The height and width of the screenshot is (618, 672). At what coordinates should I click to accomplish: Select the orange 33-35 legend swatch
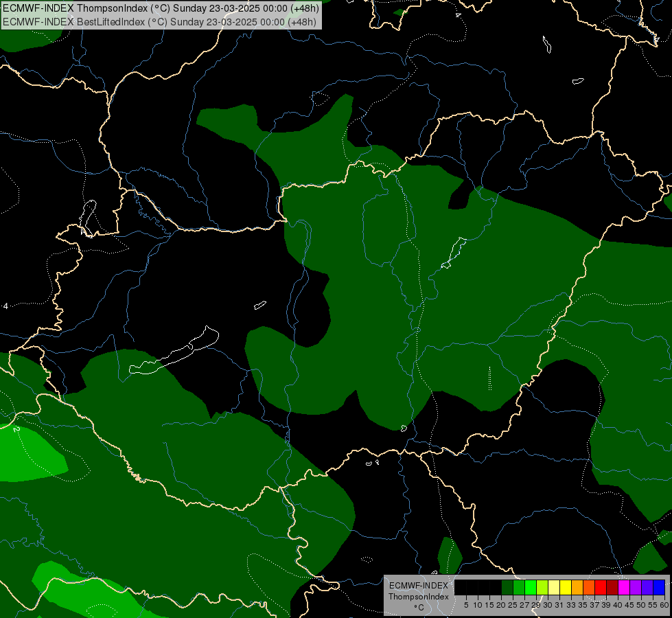point(577,587)
